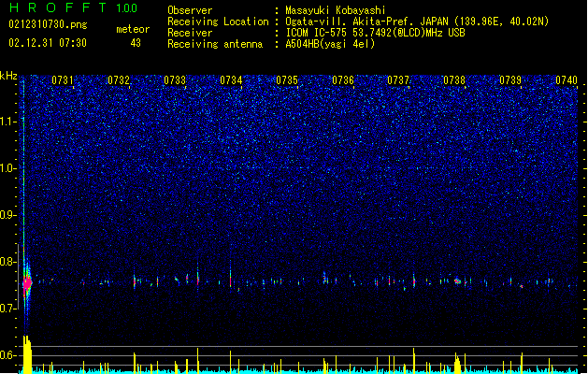
Task: Click the 0.8 kHz axis label
Action: pyautogui.click(x=7, y=262)
